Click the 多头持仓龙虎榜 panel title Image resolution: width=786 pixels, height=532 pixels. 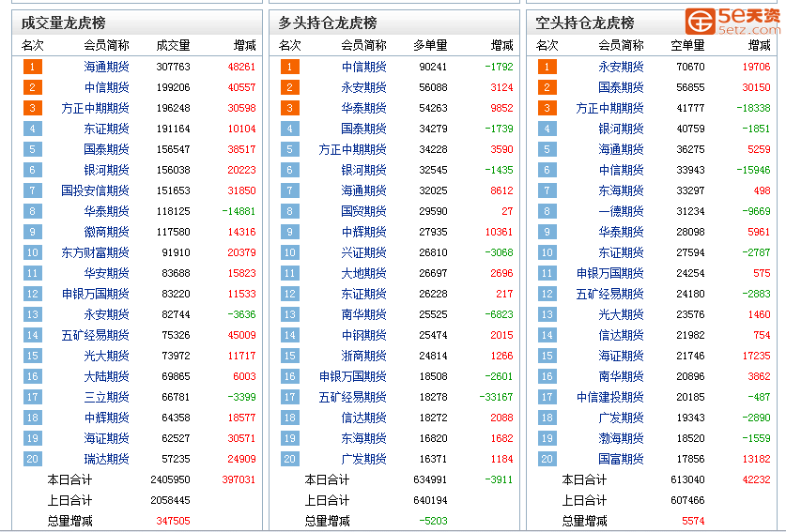pyautogui.click(x=328, y=23)
